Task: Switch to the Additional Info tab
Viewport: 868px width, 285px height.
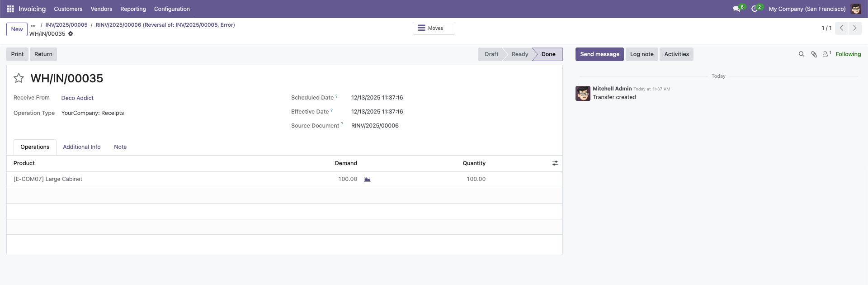Action: [82, 147]
